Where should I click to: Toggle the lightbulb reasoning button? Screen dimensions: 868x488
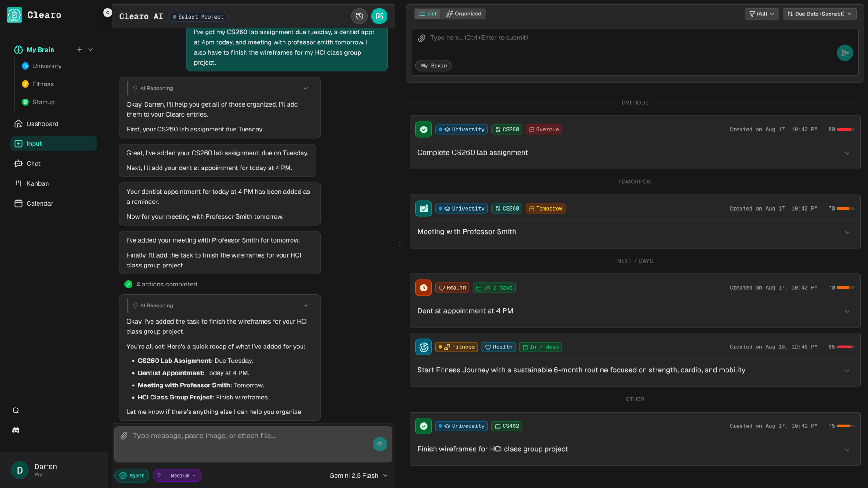159,475
